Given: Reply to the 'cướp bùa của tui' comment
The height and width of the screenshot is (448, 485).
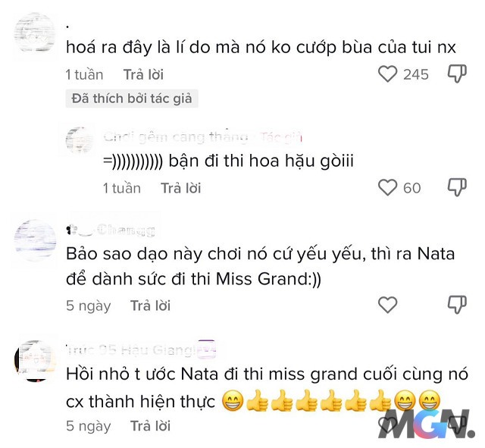Looking at the screenshot, I should tap(143, 74).
